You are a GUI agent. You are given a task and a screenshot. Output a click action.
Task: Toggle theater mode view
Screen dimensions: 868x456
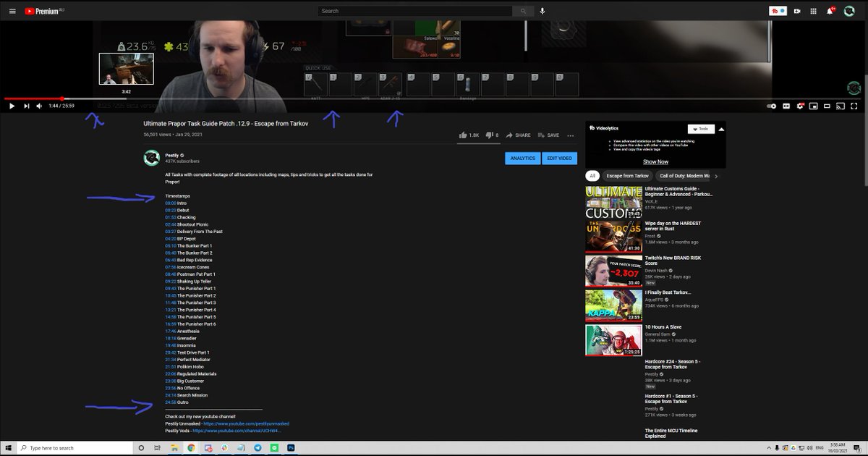(x=827, y=106)
